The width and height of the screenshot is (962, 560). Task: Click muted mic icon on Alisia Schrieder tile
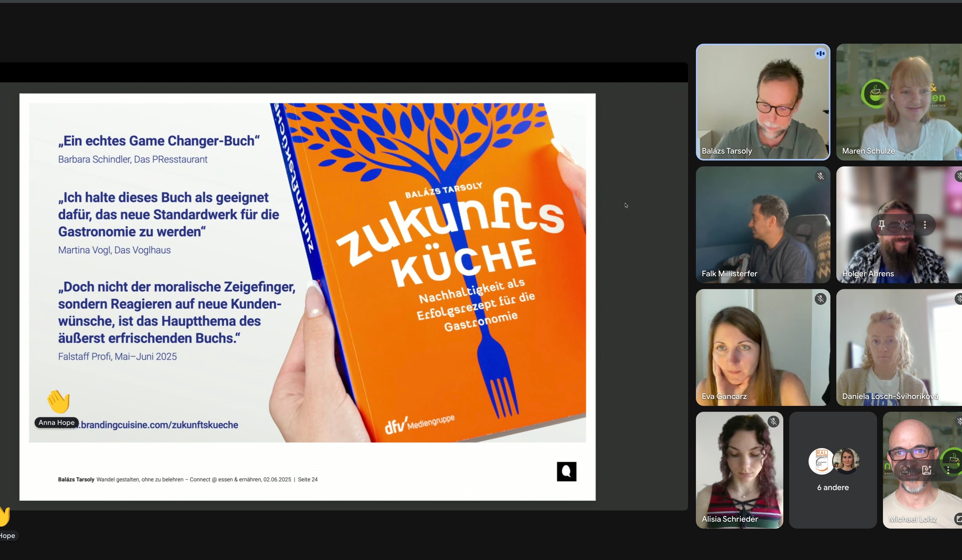pos(773,421)
